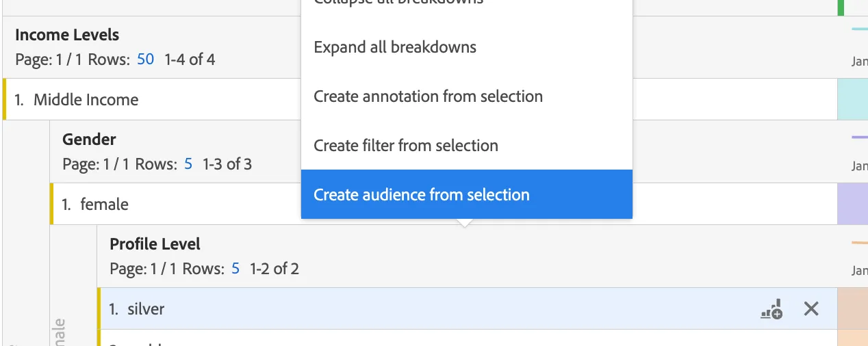This screenshot has width=868, height=346.
Task: Select Create audience from selection
Action: click(466, 195)
